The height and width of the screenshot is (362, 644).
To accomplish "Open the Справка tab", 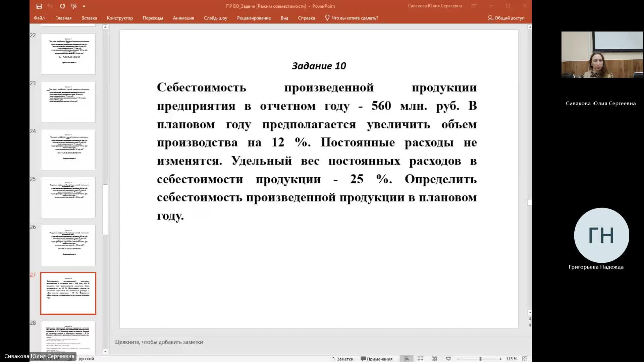I will tap(306, 18).
